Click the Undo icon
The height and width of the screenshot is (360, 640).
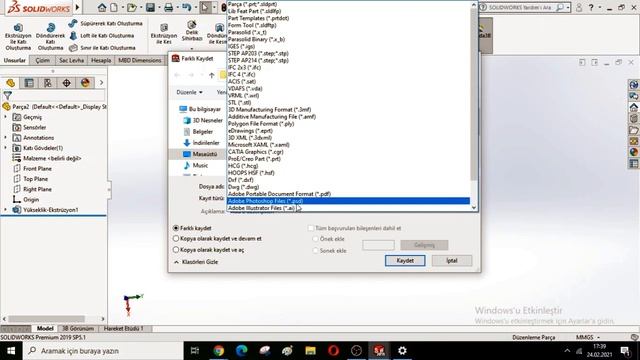(x=187, y=7)
